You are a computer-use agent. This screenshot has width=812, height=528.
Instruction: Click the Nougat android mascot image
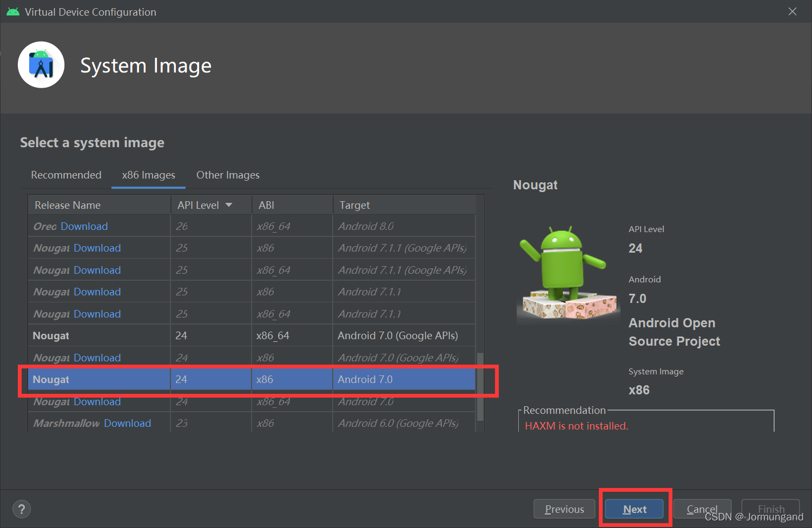(x=567, y=274)
